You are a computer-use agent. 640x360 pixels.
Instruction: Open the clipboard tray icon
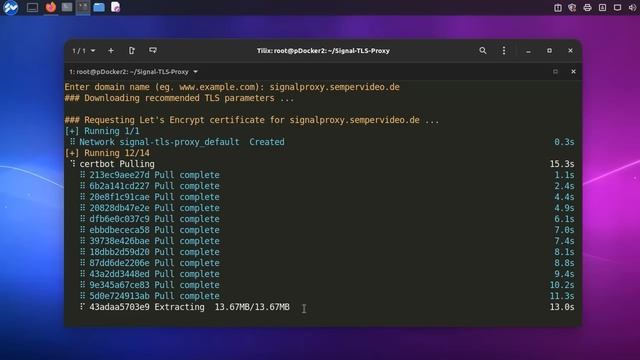click(x=558, y=7)
